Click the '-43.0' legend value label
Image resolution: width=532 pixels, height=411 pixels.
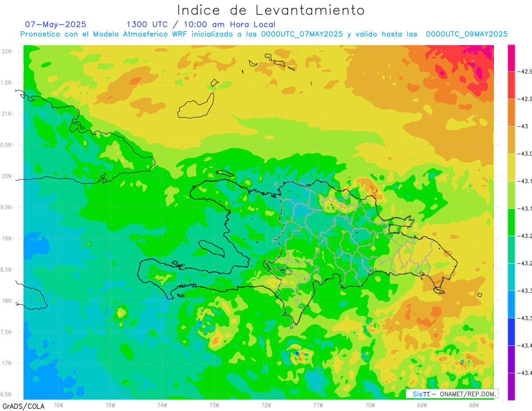click(525, 154)
